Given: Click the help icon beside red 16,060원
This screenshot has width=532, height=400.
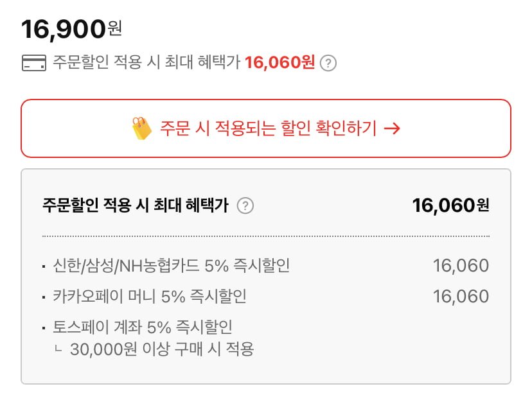Looking at the screenshot, I should click(328, 64).
